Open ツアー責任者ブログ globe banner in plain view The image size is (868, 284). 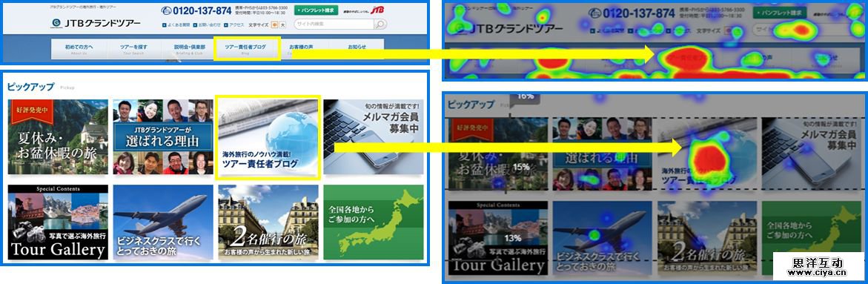pos(268,136)
